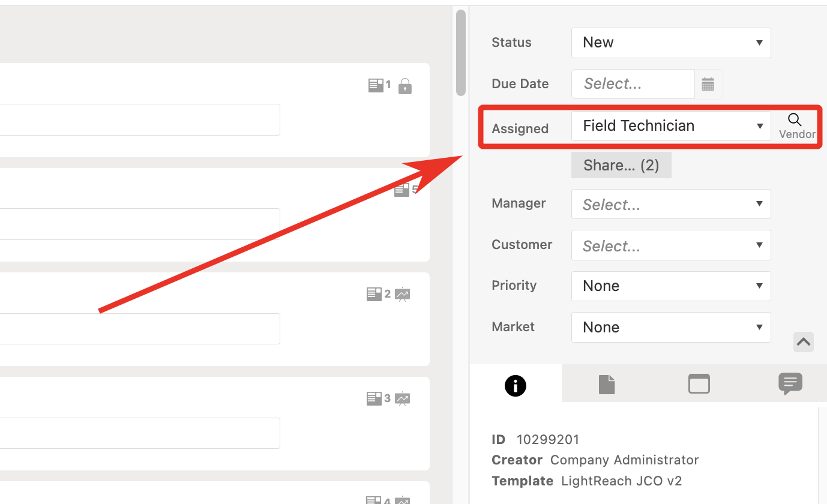The image size is (827, 504).
Task: Click the Due Date Select input field
Action: click(x=633, y=85)
